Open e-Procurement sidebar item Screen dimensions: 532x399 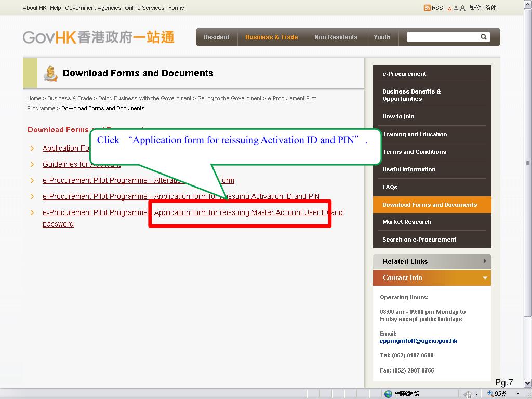(x=432, y=74)
